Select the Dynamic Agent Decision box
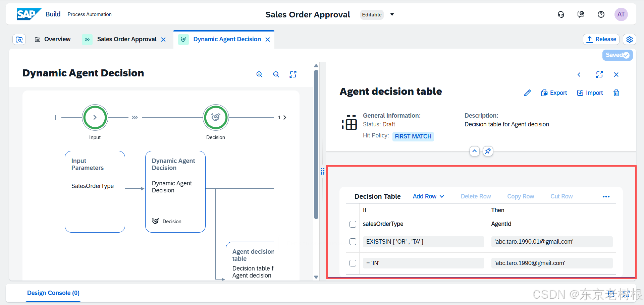644x305 pixels. click(175, 192)
